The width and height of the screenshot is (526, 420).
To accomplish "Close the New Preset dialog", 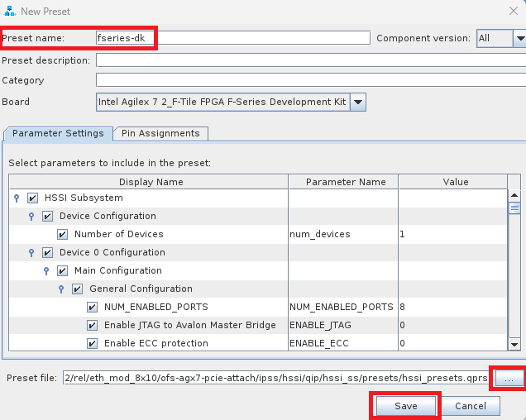I will 514,11.
